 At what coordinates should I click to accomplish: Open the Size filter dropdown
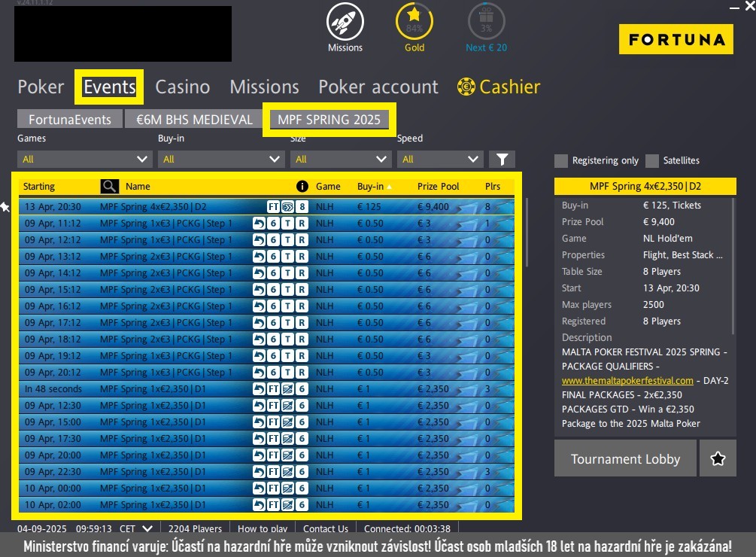(x=341, y=159)
